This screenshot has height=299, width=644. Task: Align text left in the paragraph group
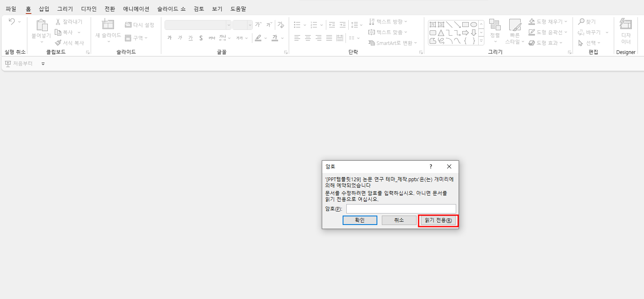pyautogui.click(x=297, y=38)
